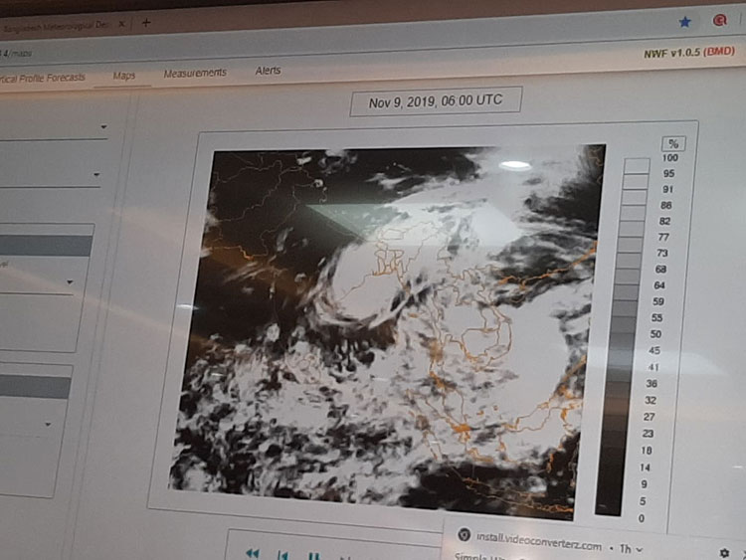Open dropdown inside first sidebar panel
The image size is (746, 560).
click(71, 282)
